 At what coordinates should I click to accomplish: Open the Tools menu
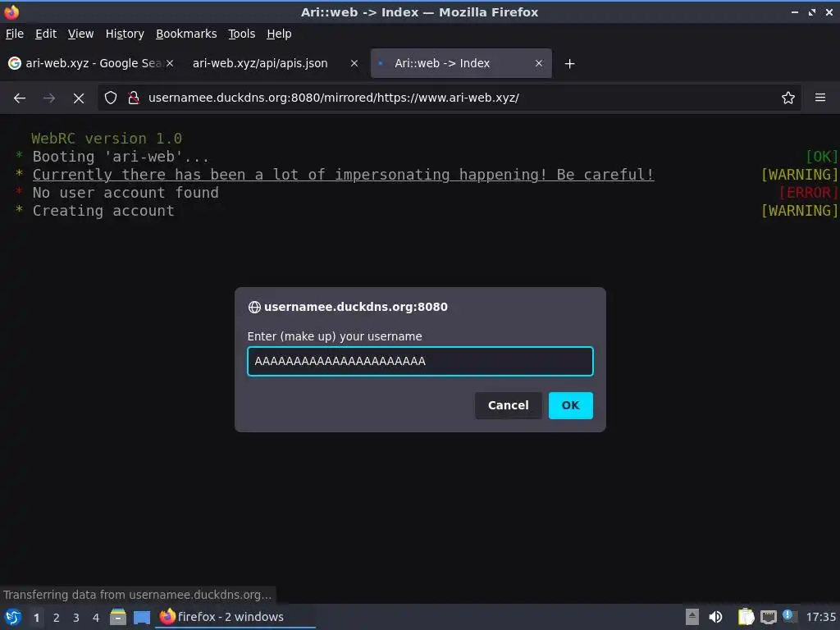242,34
